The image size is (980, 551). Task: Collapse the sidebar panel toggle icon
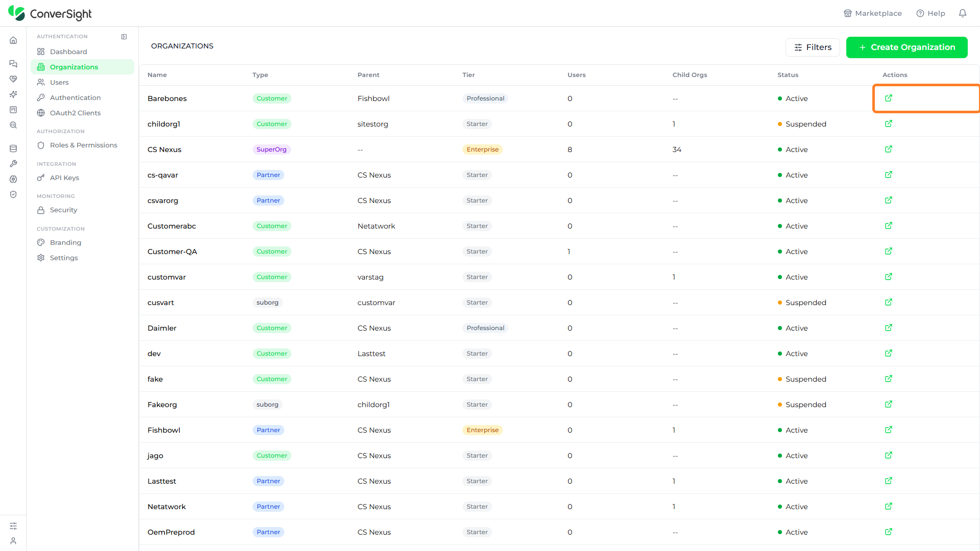[124, 37]
